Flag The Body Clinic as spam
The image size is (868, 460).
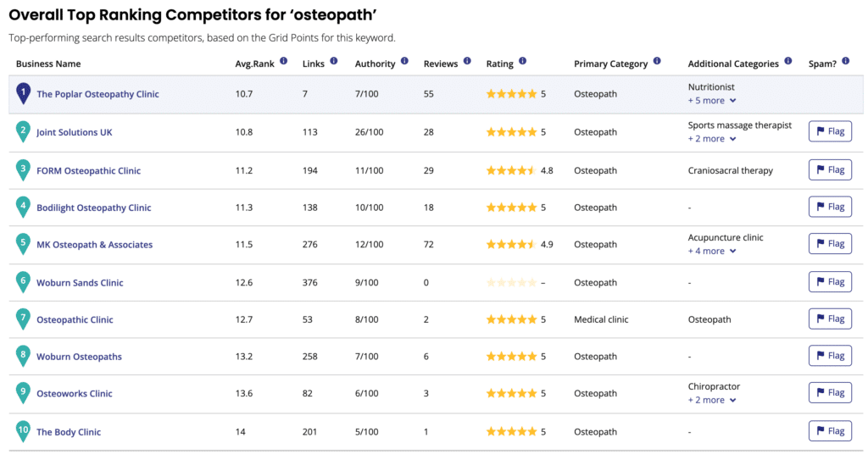click(x=830, y=431)
